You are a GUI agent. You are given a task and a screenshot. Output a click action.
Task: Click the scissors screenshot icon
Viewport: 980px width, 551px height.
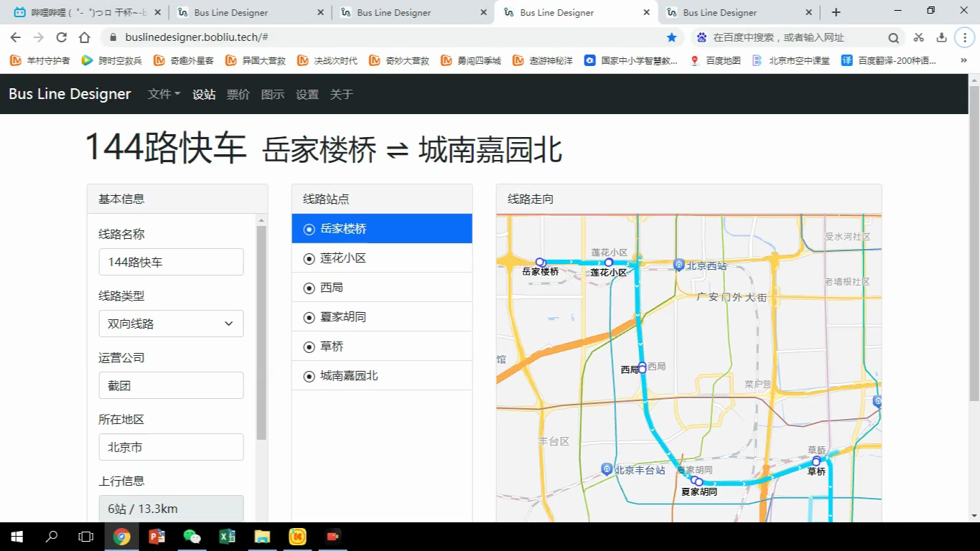coord(918,37)
